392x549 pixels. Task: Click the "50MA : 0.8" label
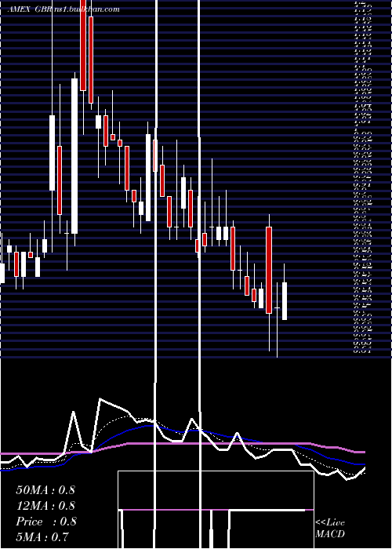(x=45, y=490)
